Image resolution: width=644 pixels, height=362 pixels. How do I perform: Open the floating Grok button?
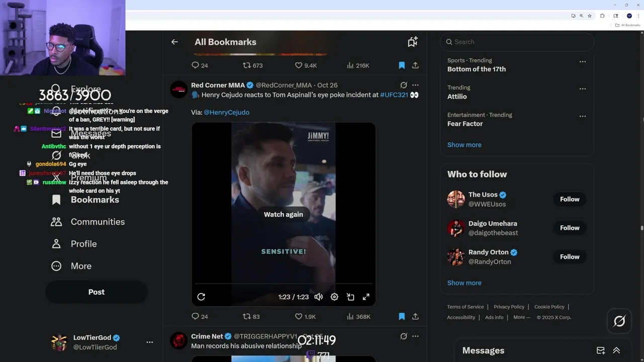pyautogui.click(x=619, y=321)
